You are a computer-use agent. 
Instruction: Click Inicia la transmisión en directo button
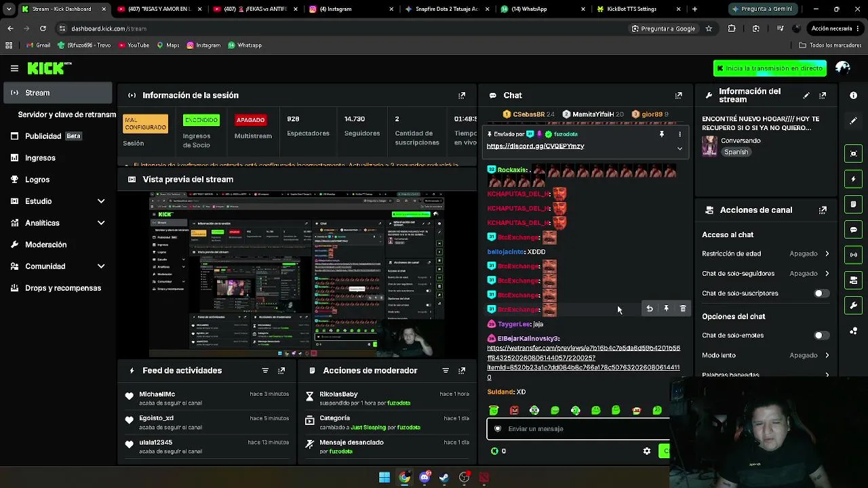pyautogui.click(x=770, y=68)
